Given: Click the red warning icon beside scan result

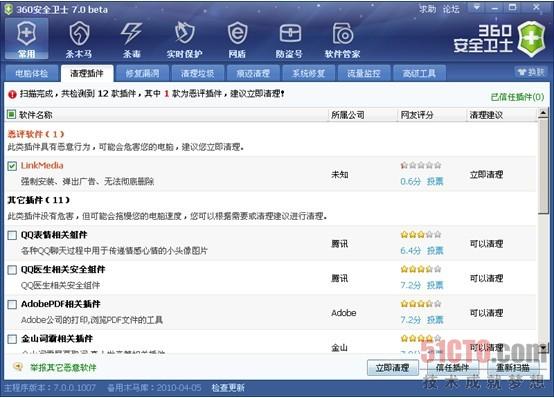Looking at the screenshot, I should [x=12, y=94].
